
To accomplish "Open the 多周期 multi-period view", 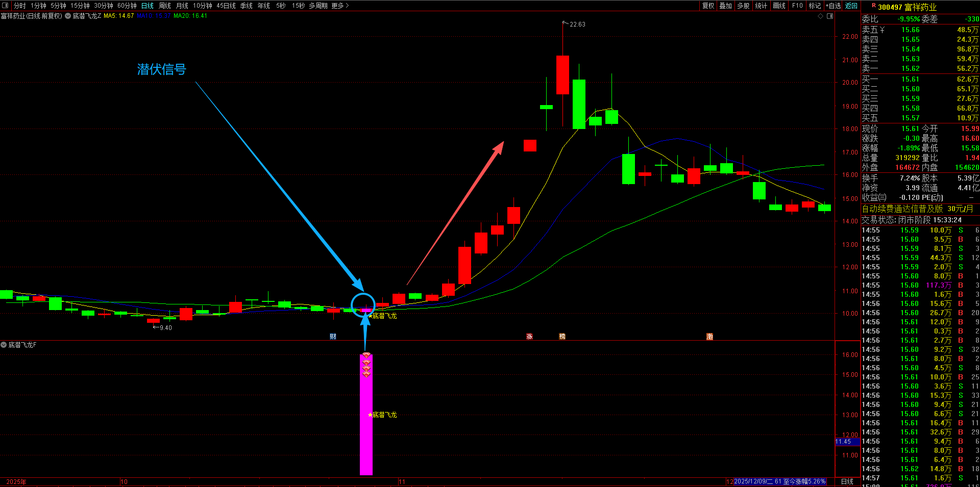I will (x=318, y=6).
